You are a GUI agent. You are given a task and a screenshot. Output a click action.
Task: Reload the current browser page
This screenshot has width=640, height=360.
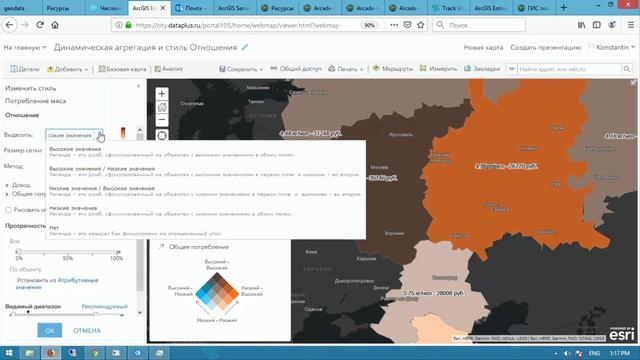[x=40, y=25]
